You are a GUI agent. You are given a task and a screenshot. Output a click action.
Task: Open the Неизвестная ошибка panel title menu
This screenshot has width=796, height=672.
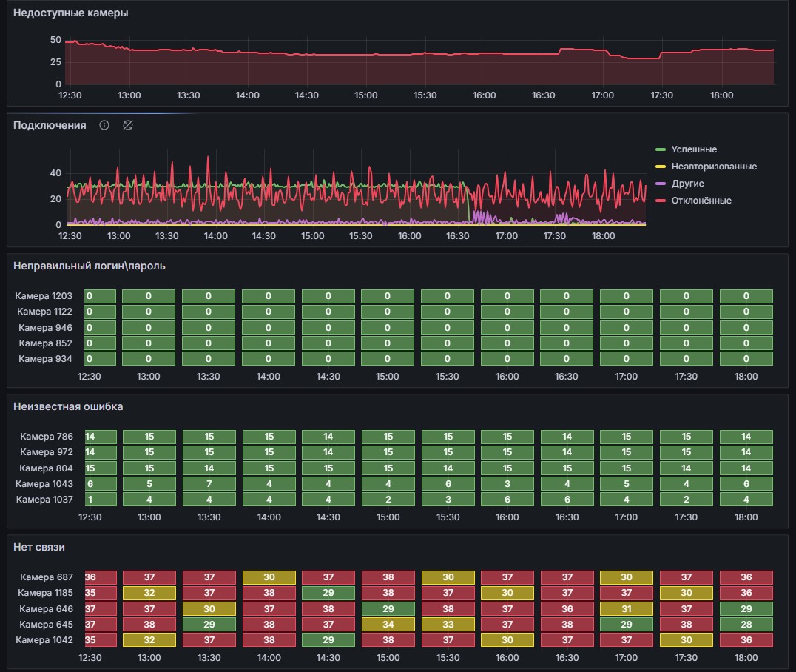pos(68,406)
